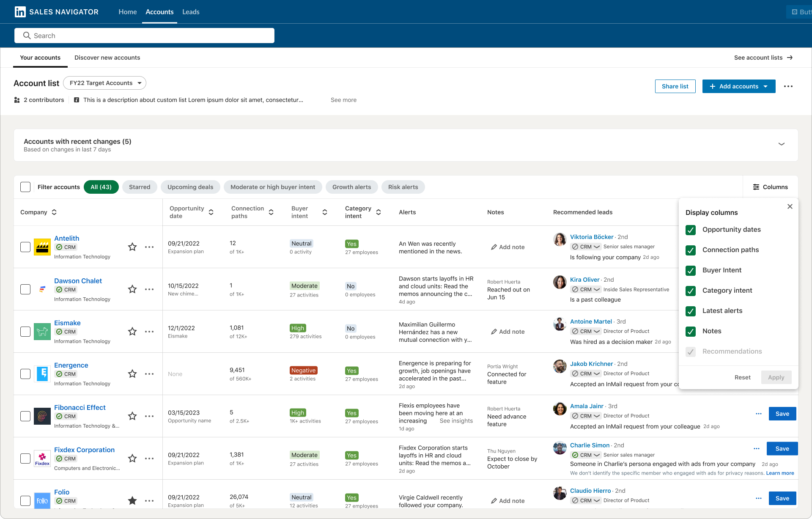812x519 pixels.
Task: Filter by Upcoming deals
Action: point(190,187)
